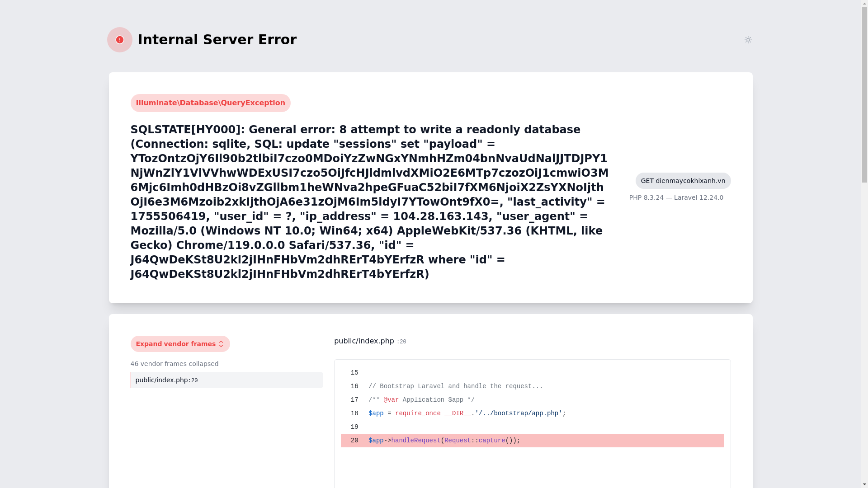868x488 pixels.
Task: Click the public/index.php :20 file header
Action: 370,341
